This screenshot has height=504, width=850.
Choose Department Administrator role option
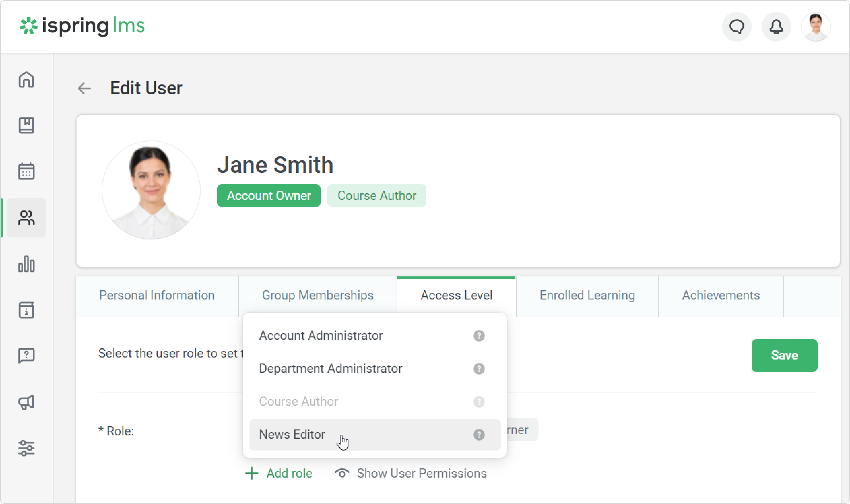click(x=330, y=368)
